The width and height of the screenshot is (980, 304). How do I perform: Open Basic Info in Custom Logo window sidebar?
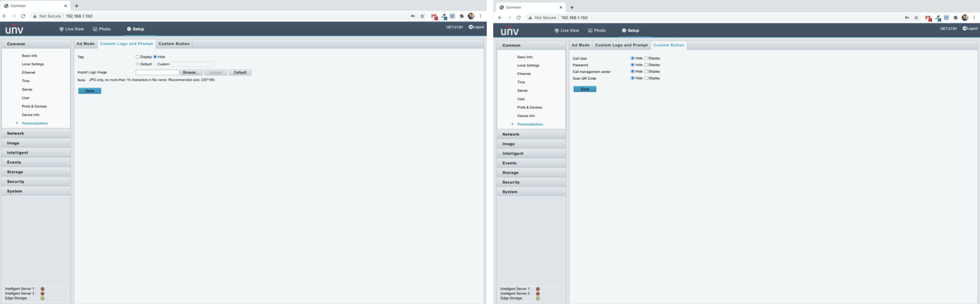(30, 56)
